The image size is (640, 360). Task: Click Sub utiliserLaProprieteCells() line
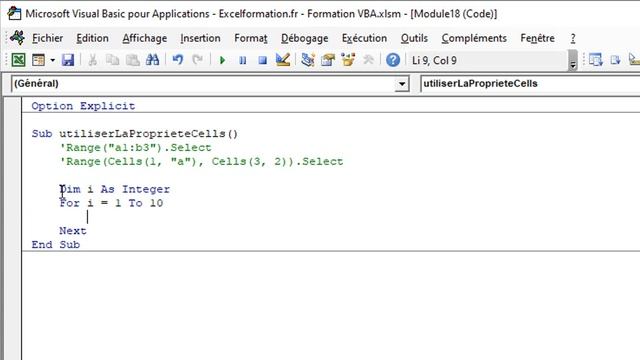(x=135, y=133)
